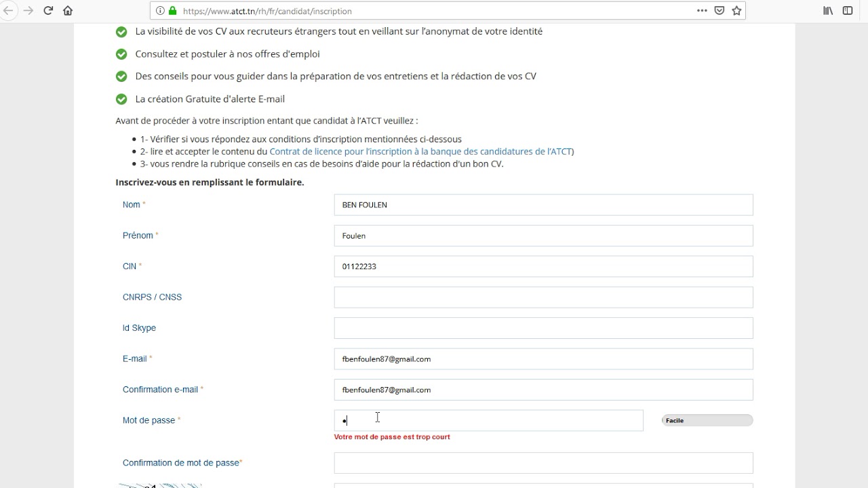Viewport: 868px width, 488px height.
Task: Open the ATCT licence contract link
Action: [x=420, y=152]
